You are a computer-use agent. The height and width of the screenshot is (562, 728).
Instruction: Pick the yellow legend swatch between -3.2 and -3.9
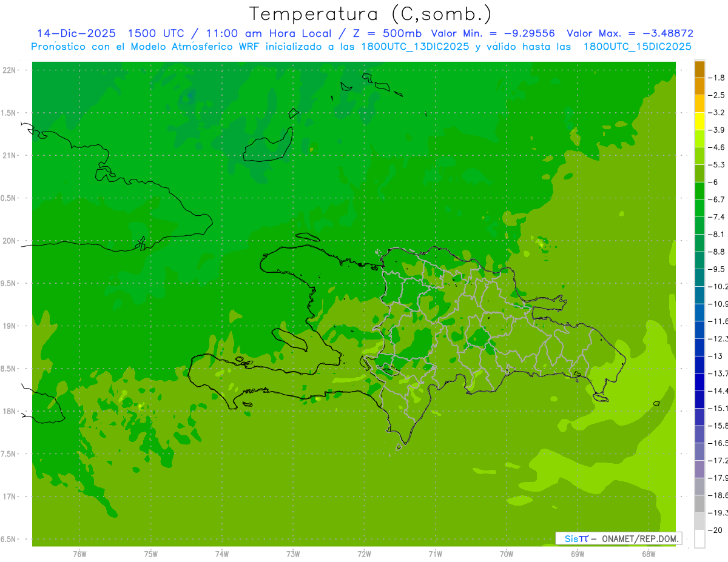pos(699,121)
